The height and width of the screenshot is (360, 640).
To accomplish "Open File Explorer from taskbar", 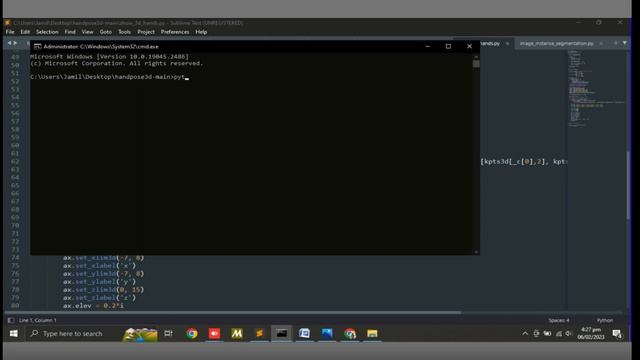I will [x=372, y=333].
